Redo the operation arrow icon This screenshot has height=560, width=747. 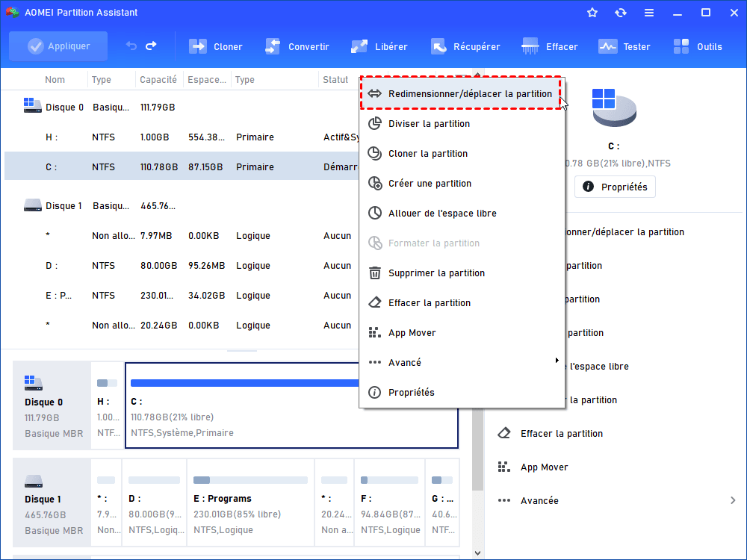point(151,46)
